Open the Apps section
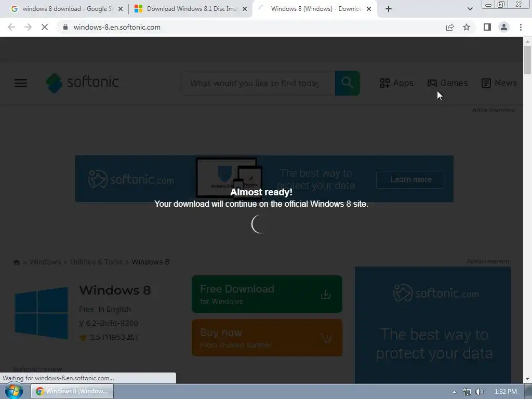Screen dimensions: 532x399 pyautogui.click(x=396, y=83)
